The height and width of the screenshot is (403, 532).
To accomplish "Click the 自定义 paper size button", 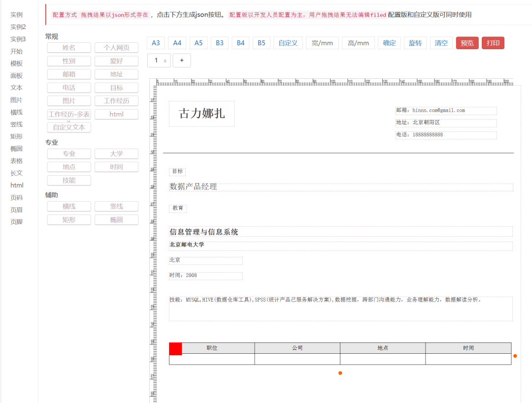I will click(288, 43).
